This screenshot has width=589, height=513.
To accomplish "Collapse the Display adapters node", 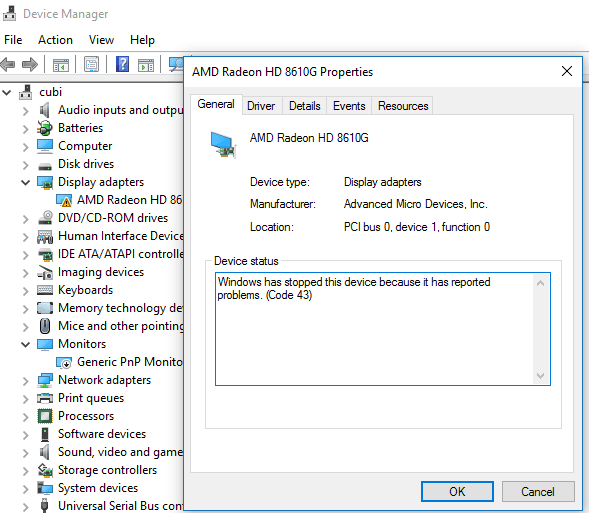I will coord(25,183).
